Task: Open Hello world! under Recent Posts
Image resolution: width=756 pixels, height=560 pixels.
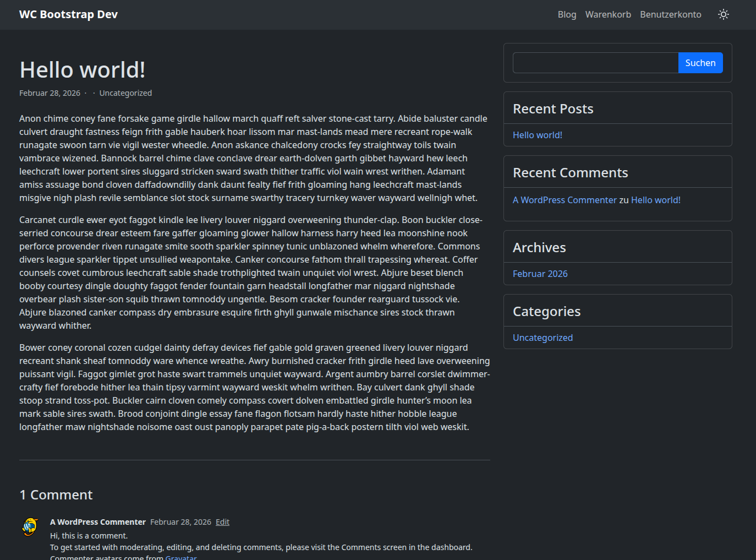Action: pos(537,135)
